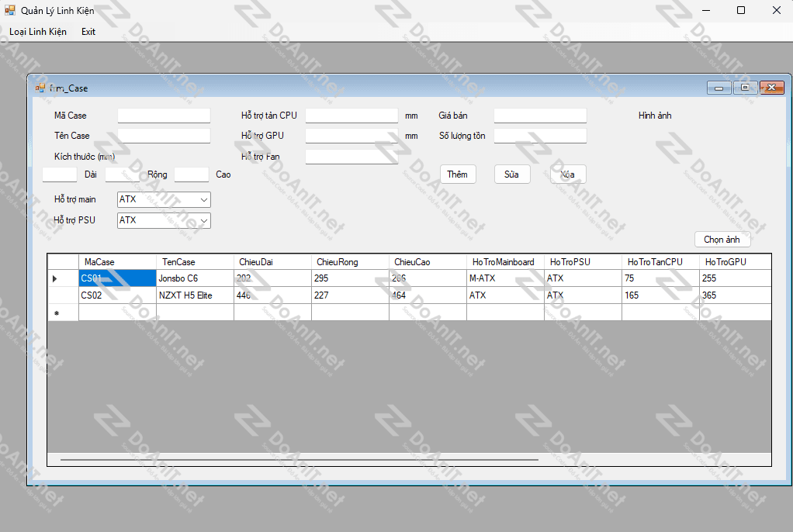Sort by HoTroMainboard column header

506,262
